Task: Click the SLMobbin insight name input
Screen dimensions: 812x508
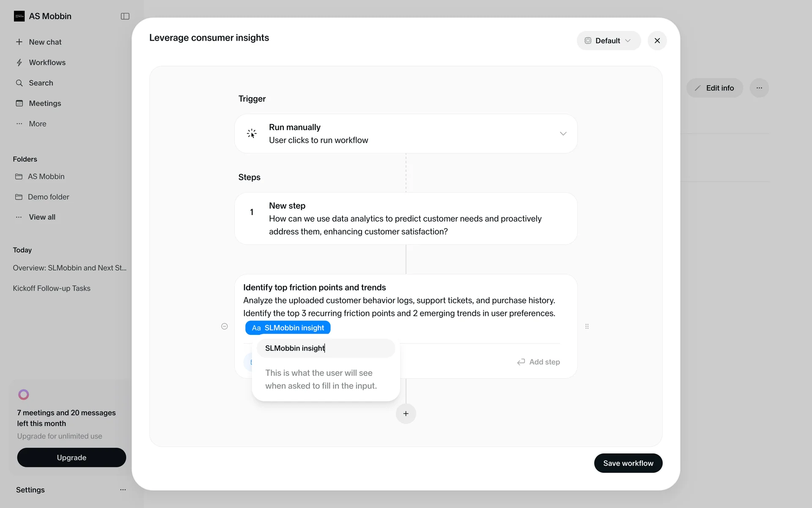Action: (326, 348)
